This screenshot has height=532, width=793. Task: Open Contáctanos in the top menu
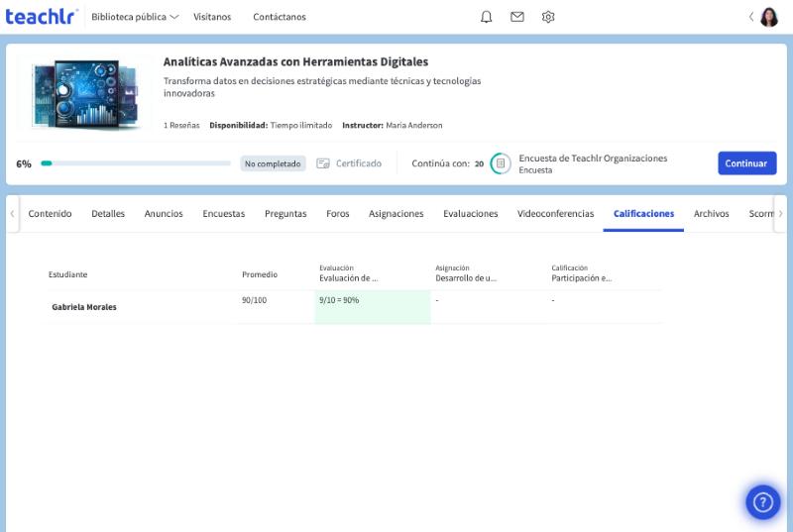tap(280, 17)
